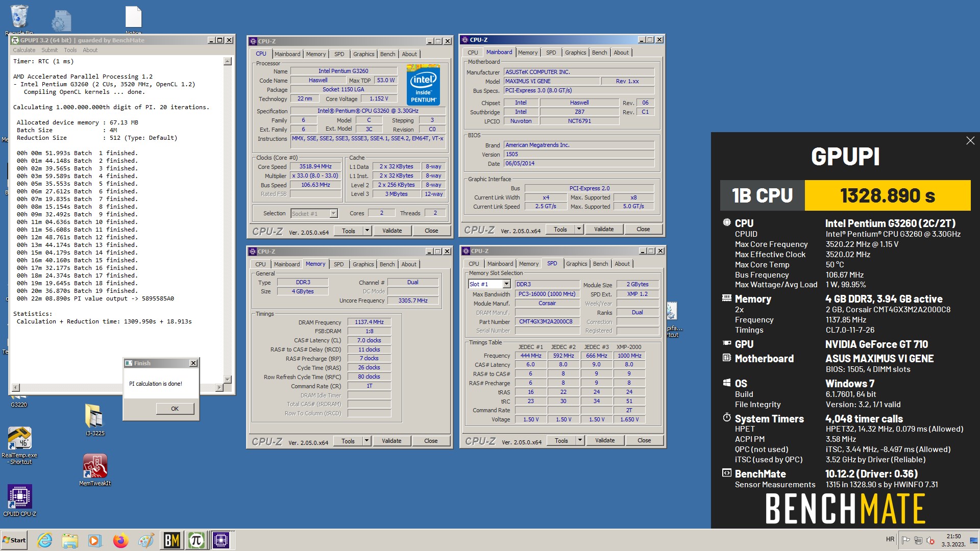This screenshot has width=980, height=551.
Task: Open the About menu in GPUPI
Action: click(90, 50)
